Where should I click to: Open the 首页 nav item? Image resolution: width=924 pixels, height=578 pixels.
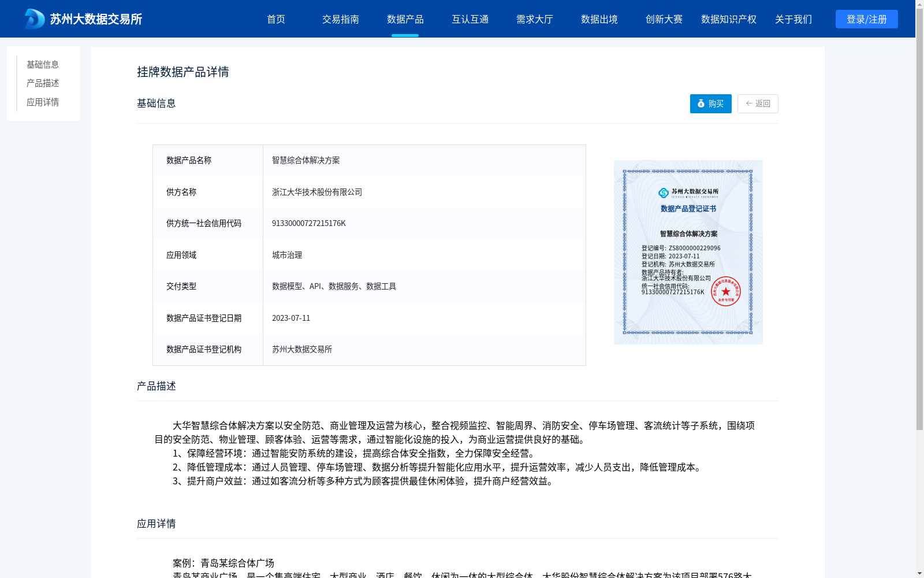pyautogui.click(x=276, y=19)
